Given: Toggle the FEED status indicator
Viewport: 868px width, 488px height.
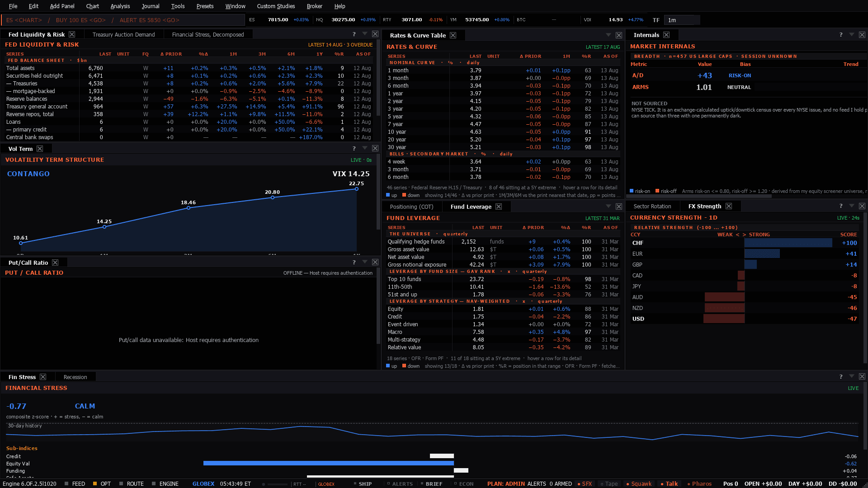Looking at the screenshot, I should [75, 483].
